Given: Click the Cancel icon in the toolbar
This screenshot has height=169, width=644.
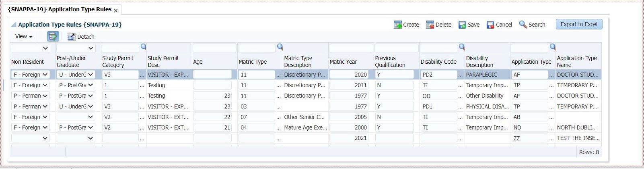Looking at the screenshot, I should 490,25.
